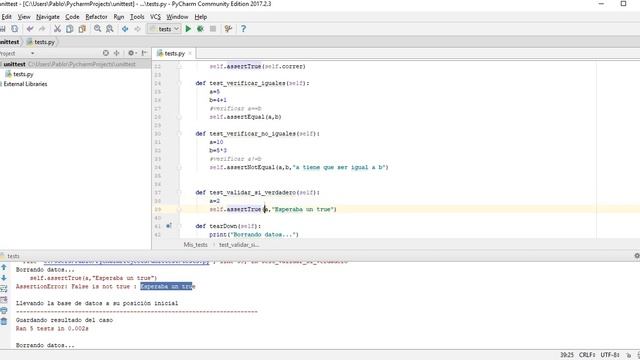Collapse test_verificar_iguales method fold marker
Screen dimensions: 640x360
point(179,83)
